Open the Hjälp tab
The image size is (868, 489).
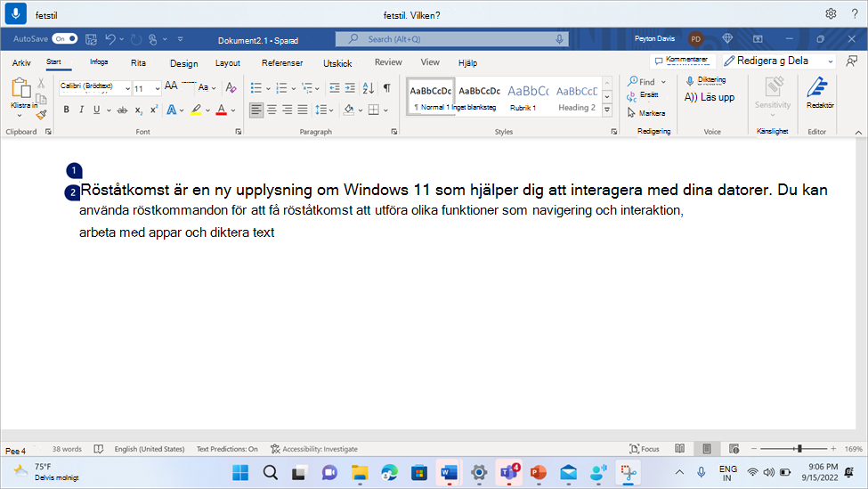tap(467, 63)
